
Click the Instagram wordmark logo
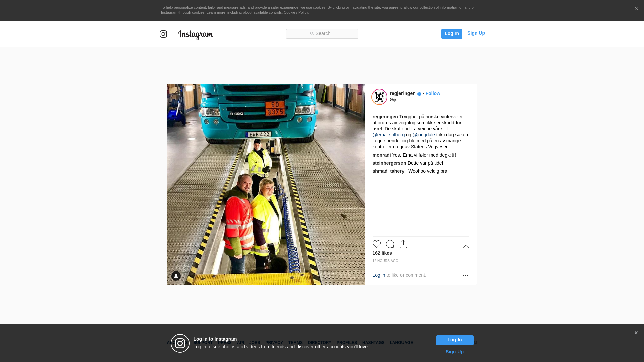pyautogui.click(x=196, y=34)
